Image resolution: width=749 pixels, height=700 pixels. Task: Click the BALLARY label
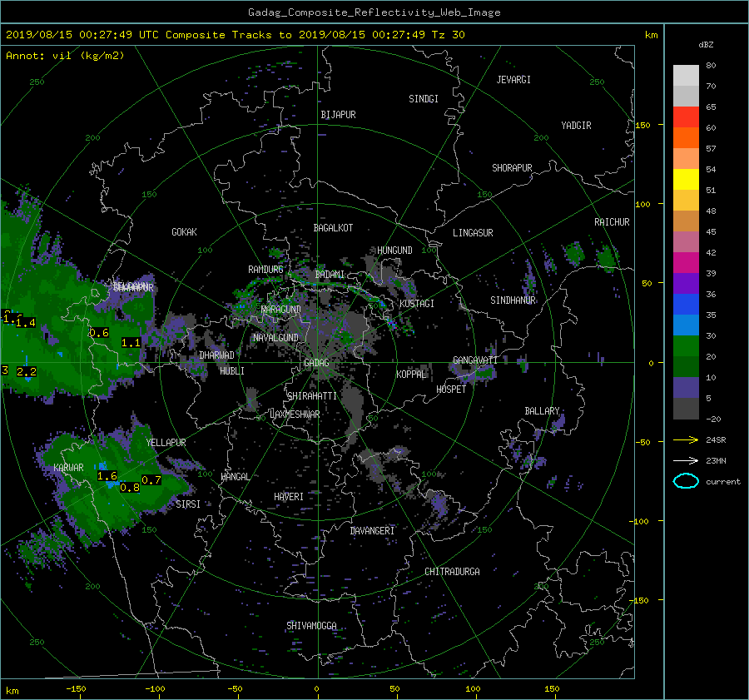pyautogui.click(x=542, y=411)
